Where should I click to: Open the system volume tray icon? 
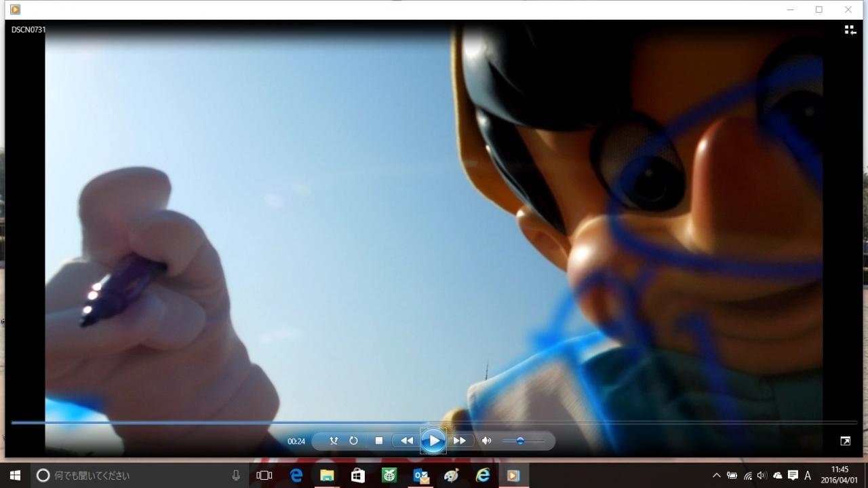click(x=762, y=476)
